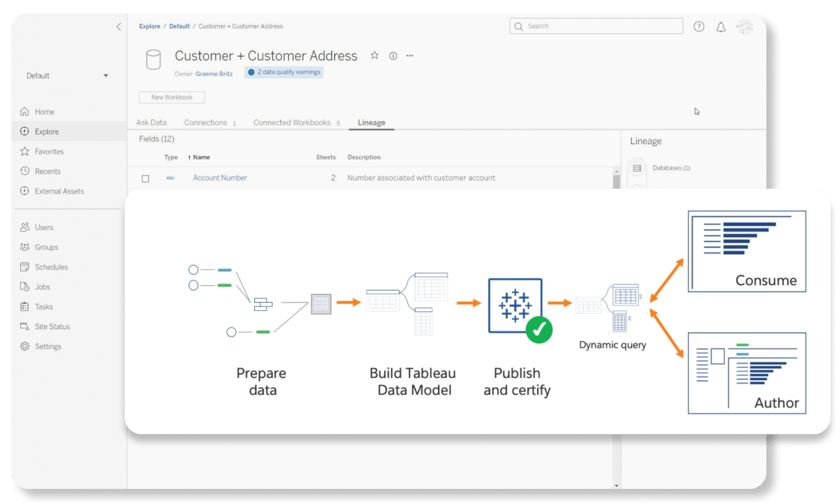
Task: Click the help question mark icon
Action: click(698, 26)
